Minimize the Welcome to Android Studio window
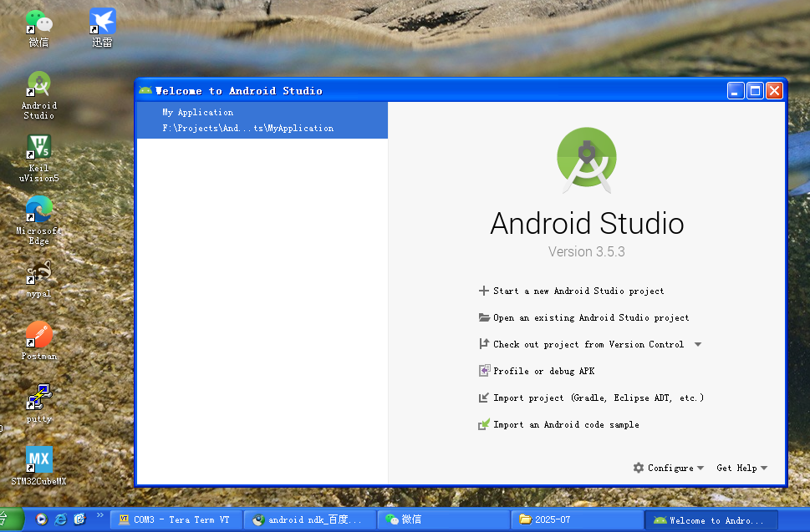 click(x=736, y=91)
